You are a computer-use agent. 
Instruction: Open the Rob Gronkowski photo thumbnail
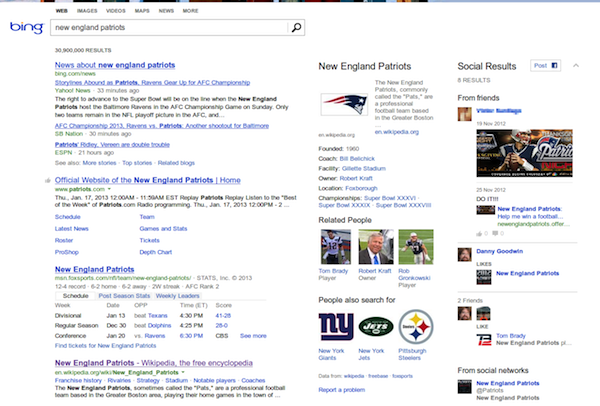pyautogui.click(x=416, y=247)
